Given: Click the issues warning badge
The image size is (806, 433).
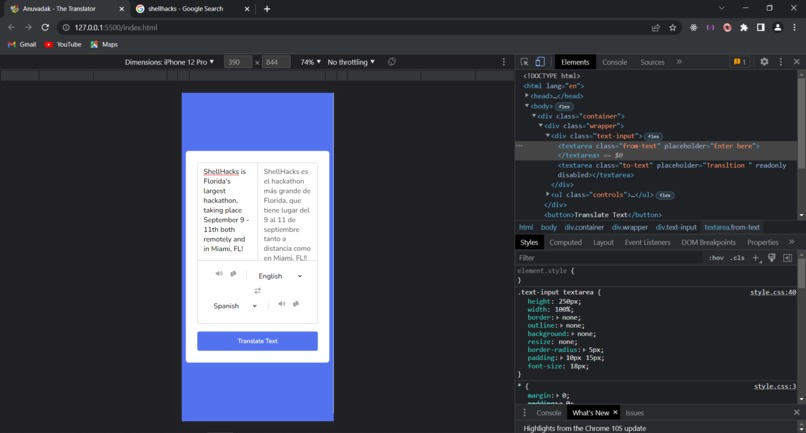Looking at the screenshot, I should click(740, 62).
